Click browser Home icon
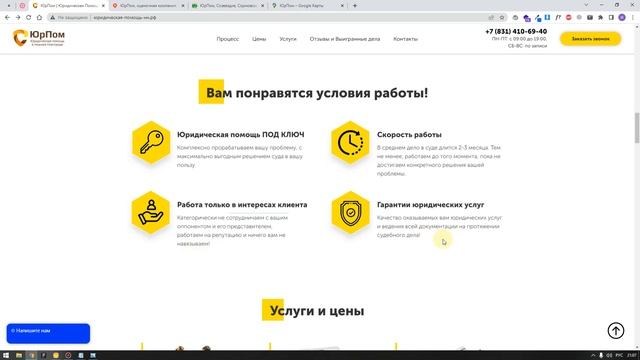This screenshot has height=360, width=640. (x=39, y=18)
